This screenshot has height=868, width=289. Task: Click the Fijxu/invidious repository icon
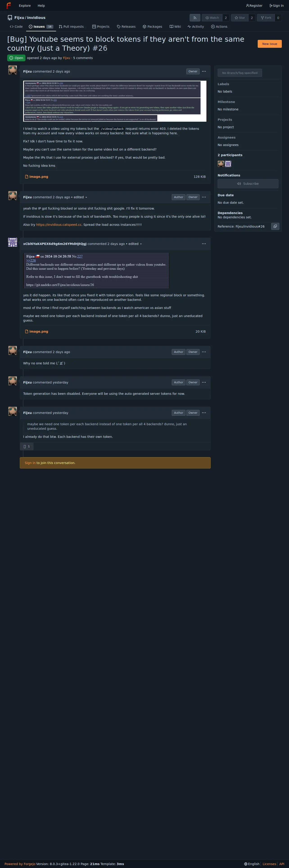(10, 18)
